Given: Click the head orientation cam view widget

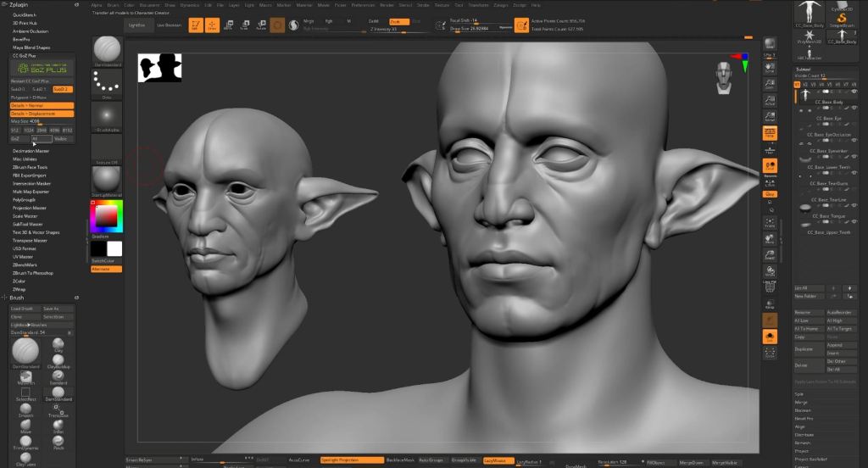Looking at the screenshot, I should (724, 77).
